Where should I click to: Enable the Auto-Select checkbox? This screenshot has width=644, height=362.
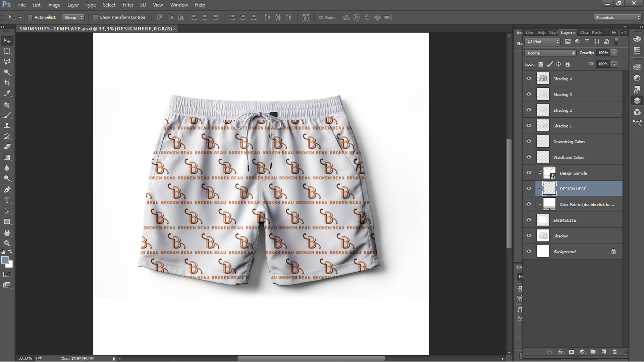(x=30, y=17)
